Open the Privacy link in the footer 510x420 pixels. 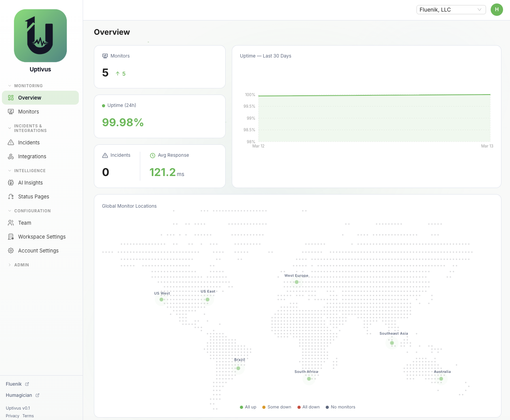(x=12, y=416)
